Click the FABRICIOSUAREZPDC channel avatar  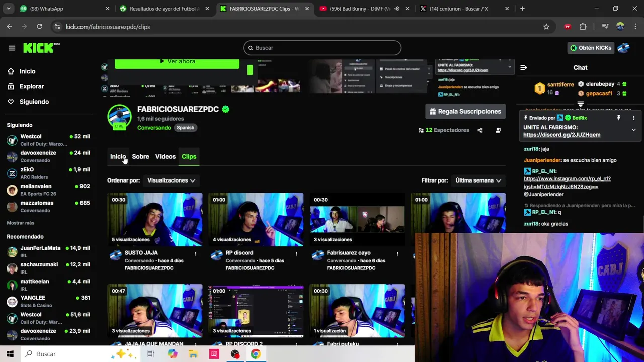pos(119,117)
